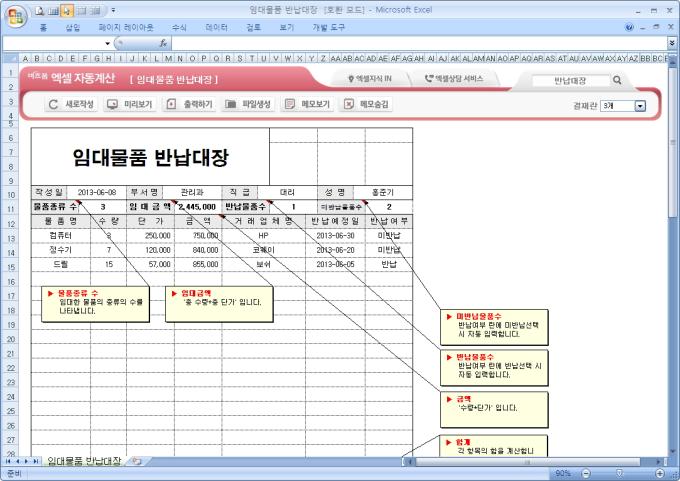Select the 임대금액 total 2,445,000

[198, 207]
